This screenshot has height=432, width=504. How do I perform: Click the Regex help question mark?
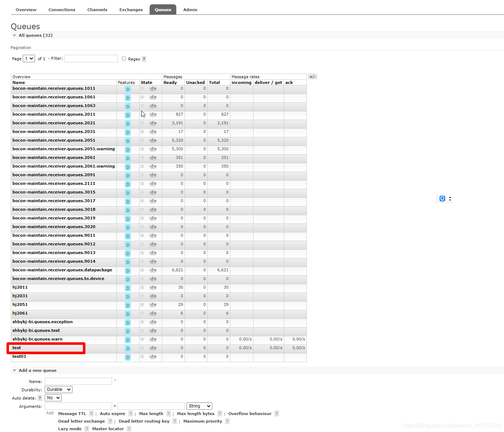coord(144,59)
